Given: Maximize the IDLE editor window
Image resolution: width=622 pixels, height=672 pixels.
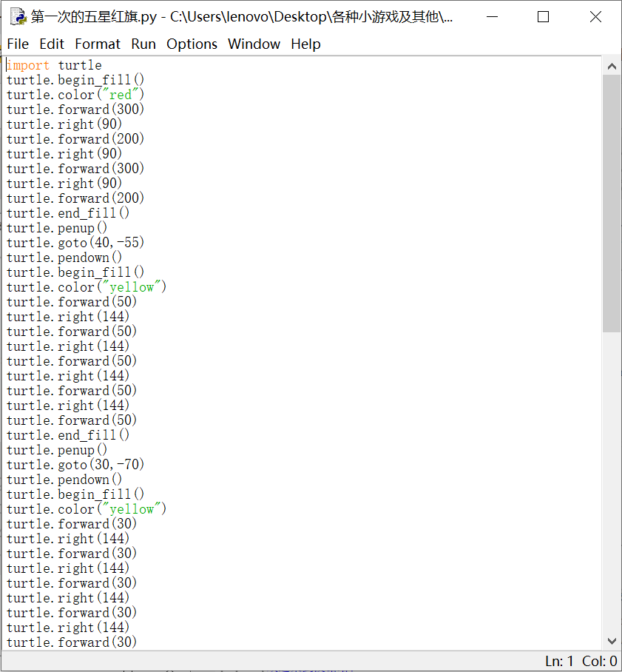Looking at the screenshot, I should click(x=543, y=17).
